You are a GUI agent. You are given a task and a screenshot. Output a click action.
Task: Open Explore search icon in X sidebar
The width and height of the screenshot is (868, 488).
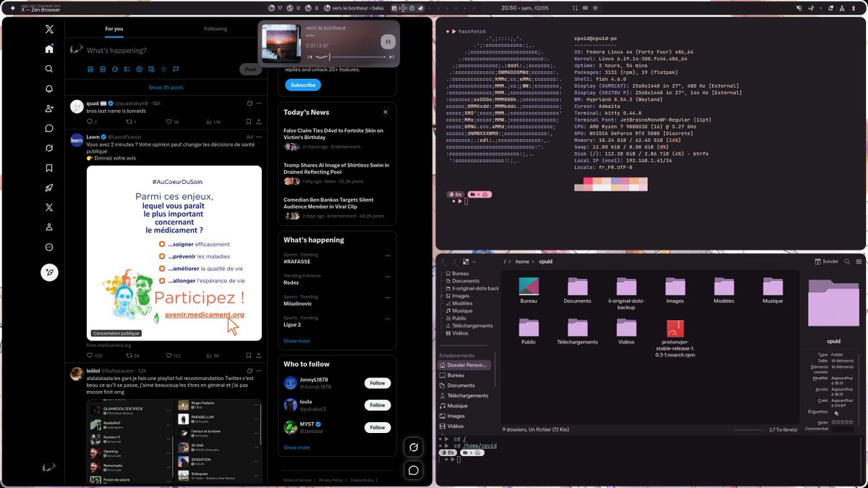coord(49,69)
